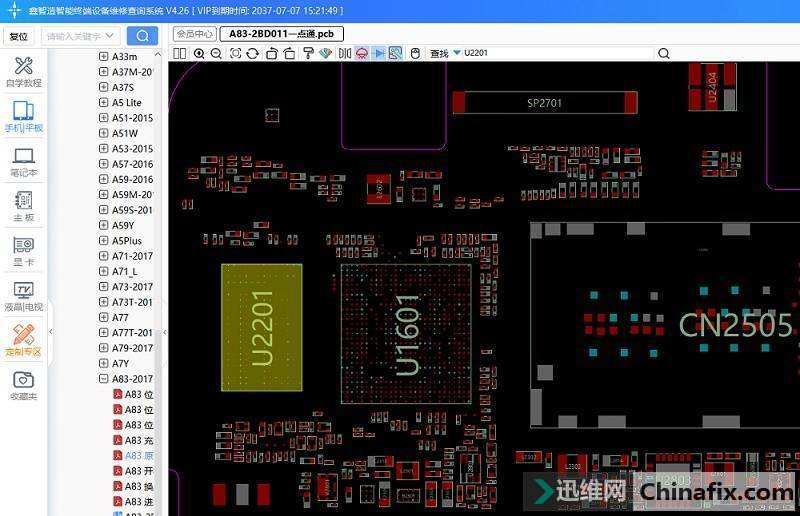Click the zoom in magnifier icon

pyautogui.click(x=199, y=53)
